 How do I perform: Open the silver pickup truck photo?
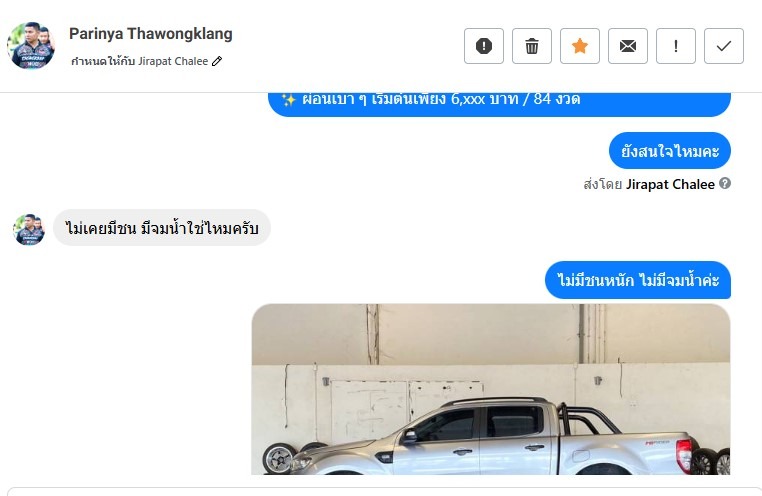[x=491, y=390]
